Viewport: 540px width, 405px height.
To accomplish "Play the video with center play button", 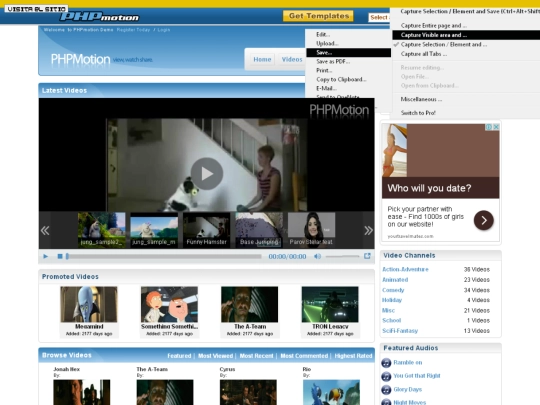I will tap(207, 174).
